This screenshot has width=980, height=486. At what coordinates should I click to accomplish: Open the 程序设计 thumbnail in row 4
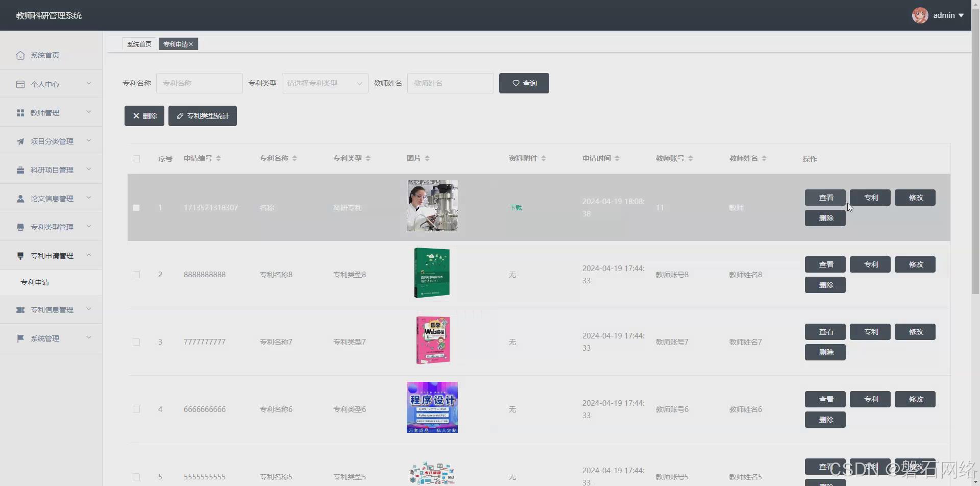(432, 407)
